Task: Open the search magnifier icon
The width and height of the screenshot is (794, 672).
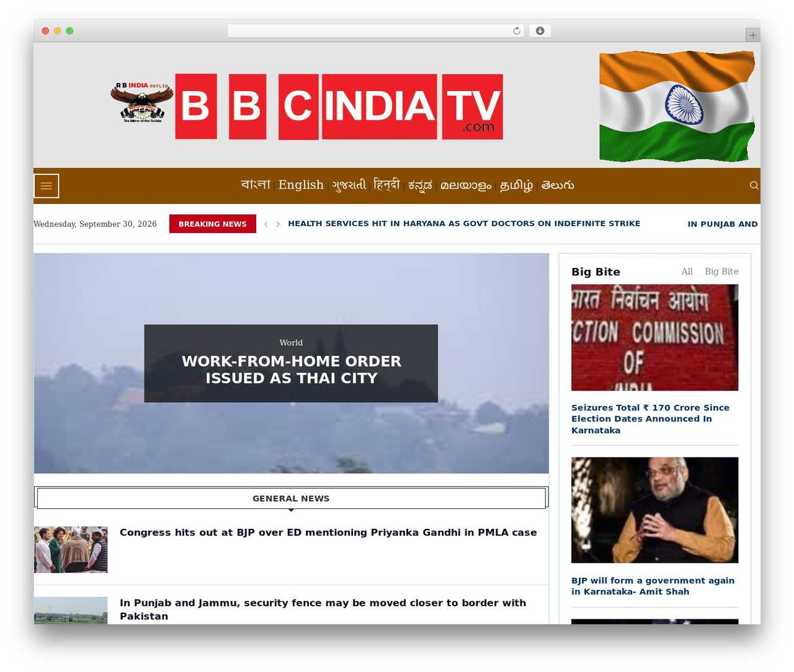Action: pyautogui.click(x=754, y=185)
